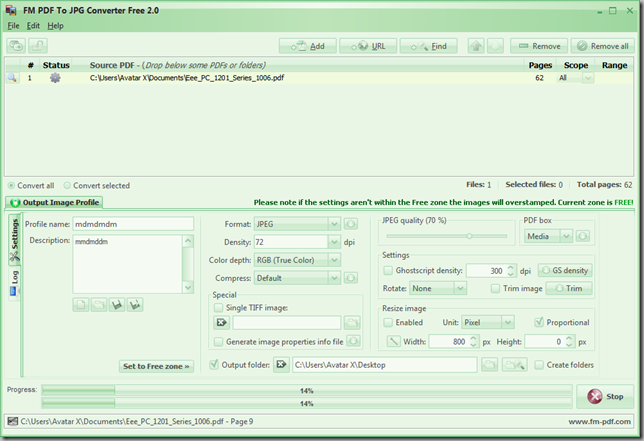
Task: Click the save profile as icon
Action: pos(135,305)
